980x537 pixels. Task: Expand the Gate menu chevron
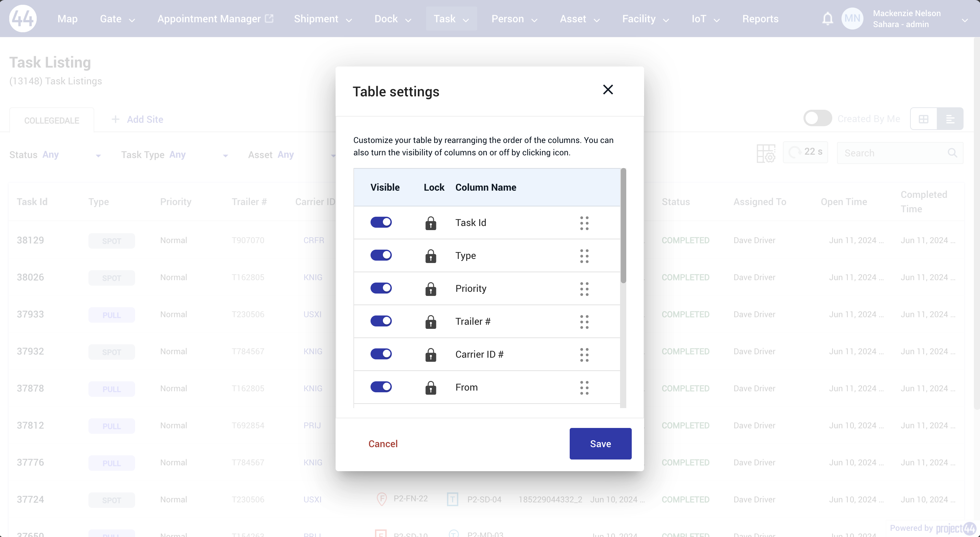tap(132, 21)
